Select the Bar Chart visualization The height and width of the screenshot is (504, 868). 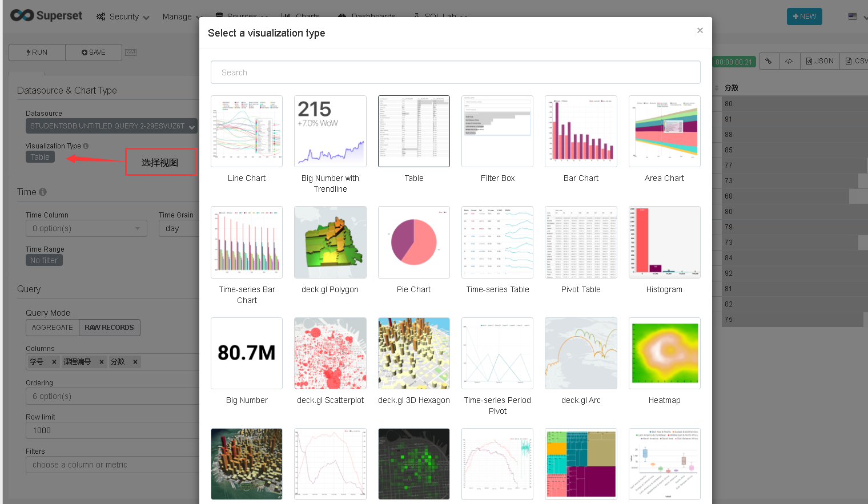pyautogui.click(x=581, y=131)
